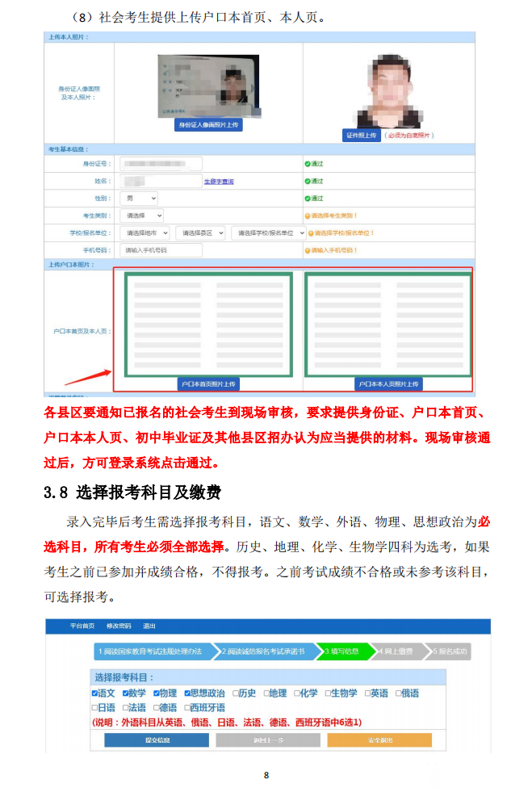Click the red text 必须为自底照片

(409, 136)
